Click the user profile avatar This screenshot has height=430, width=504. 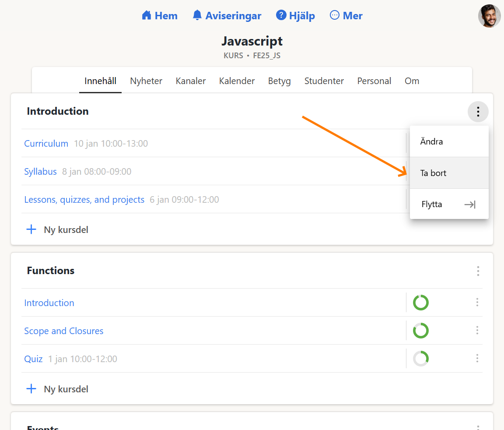[x=489, y=16]
